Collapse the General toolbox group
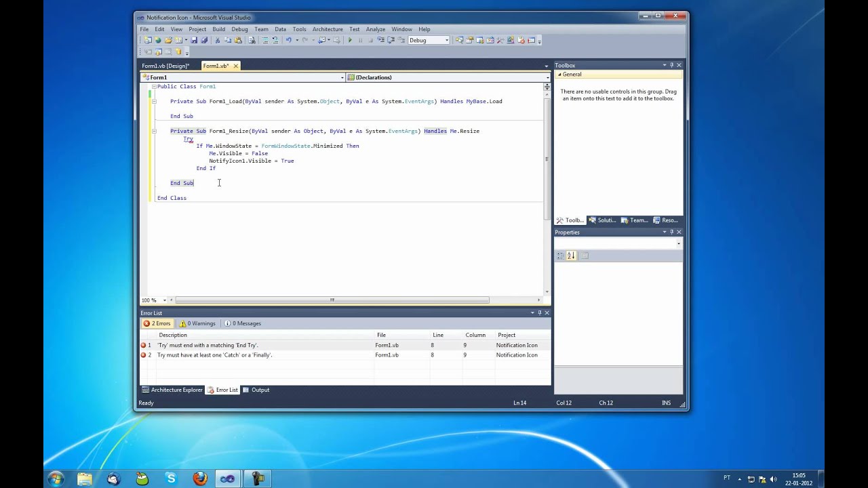 point(559,75)
